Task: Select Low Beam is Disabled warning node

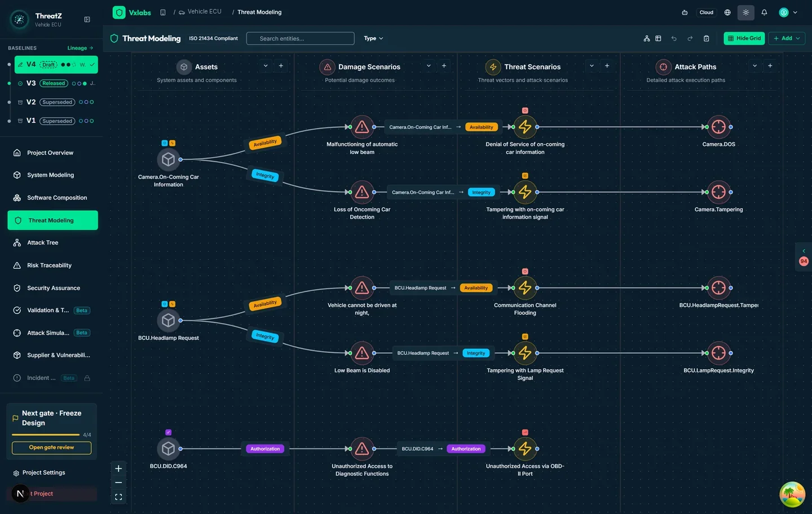Action: 362,353
